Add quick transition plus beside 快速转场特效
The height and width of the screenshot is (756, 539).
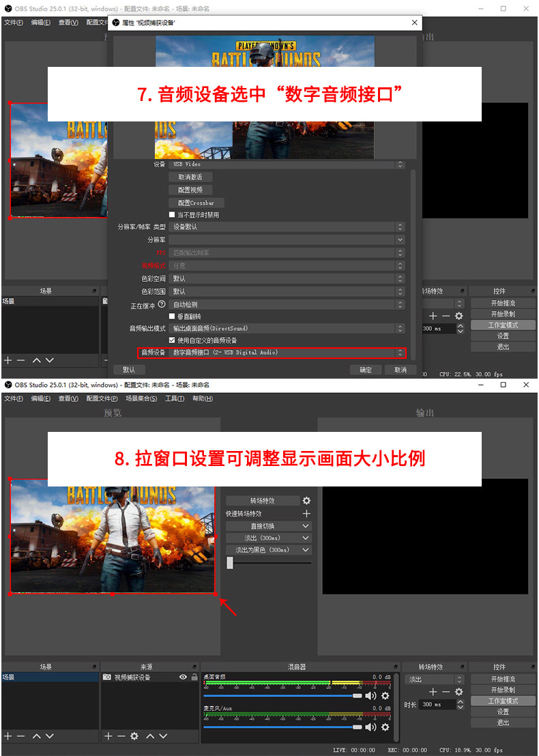click(306, 514)
